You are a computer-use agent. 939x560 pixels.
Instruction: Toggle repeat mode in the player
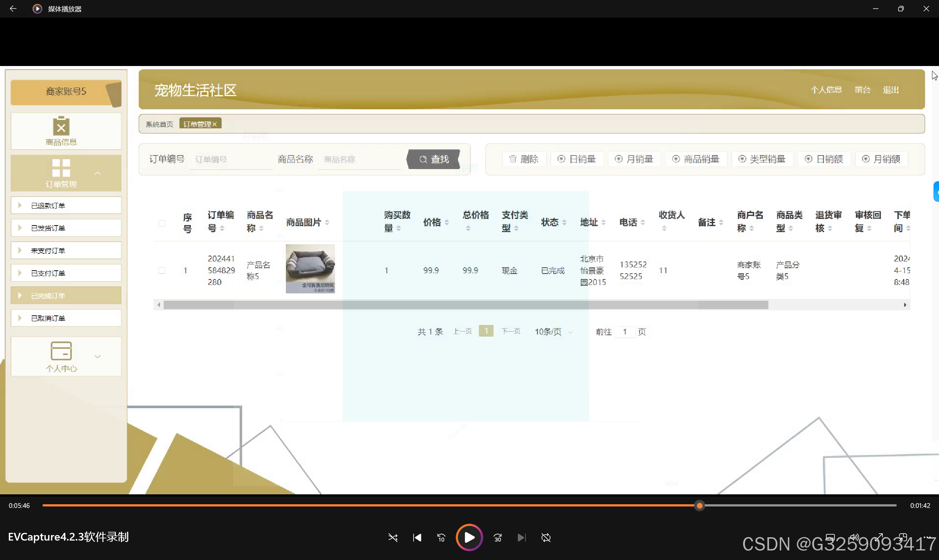coord(546,537)
